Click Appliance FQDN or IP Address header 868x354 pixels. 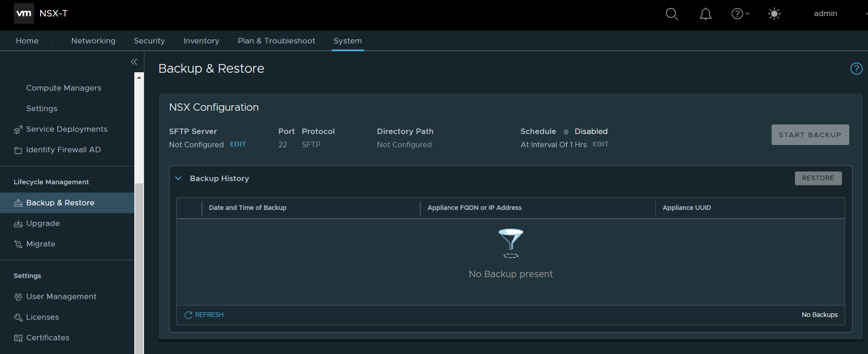point(474,208)
